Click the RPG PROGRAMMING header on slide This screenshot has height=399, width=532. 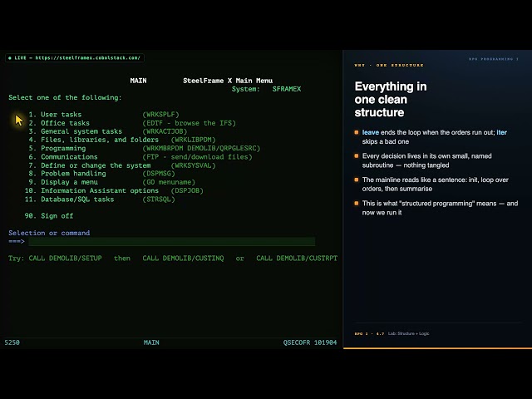[493, 59]
